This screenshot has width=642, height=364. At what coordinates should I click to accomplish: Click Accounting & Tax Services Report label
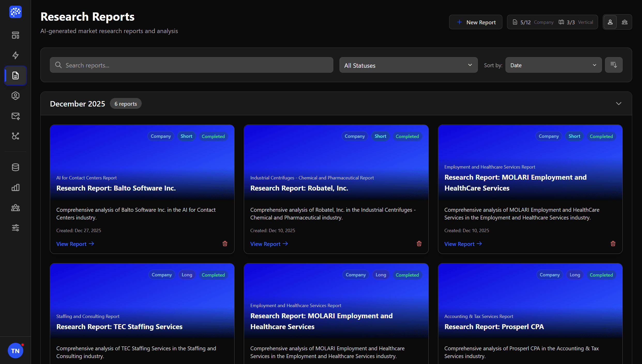click(479, 316)
